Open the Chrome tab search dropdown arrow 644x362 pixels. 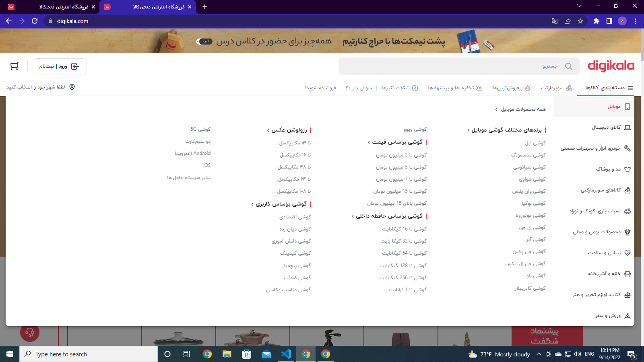coord(579,6)
